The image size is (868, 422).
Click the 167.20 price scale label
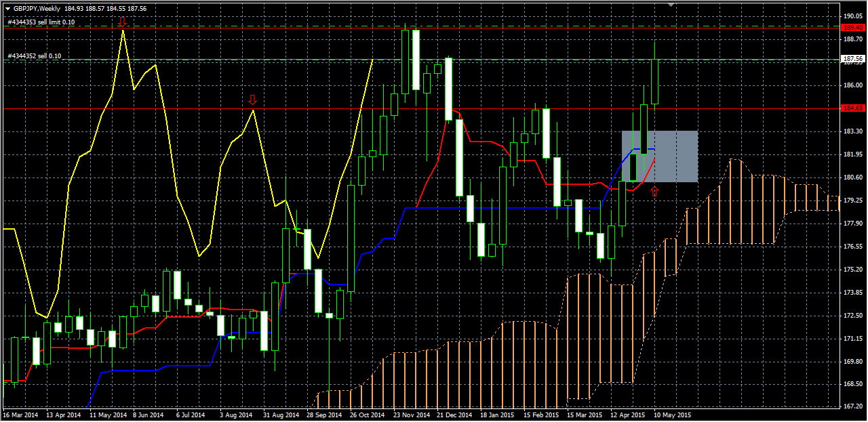point(852,406)
